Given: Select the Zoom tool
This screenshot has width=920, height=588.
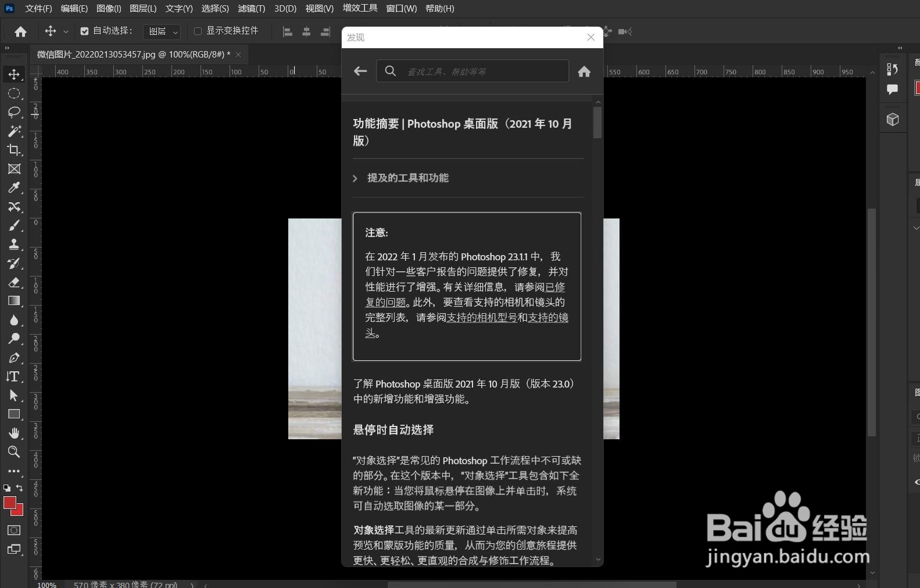Looking at the screenshot, I should point(14,452).
